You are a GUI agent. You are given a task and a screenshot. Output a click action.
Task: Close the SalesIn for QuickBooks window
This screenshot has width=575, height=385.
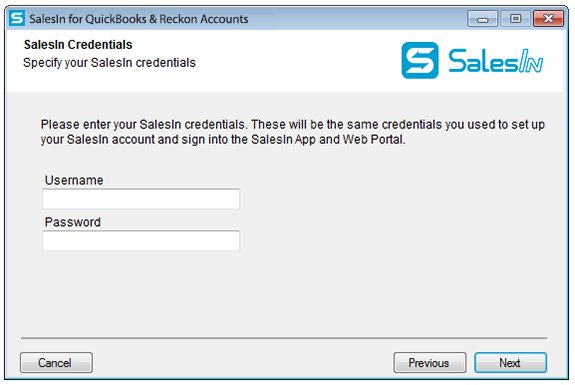click(x=548, y=19)
